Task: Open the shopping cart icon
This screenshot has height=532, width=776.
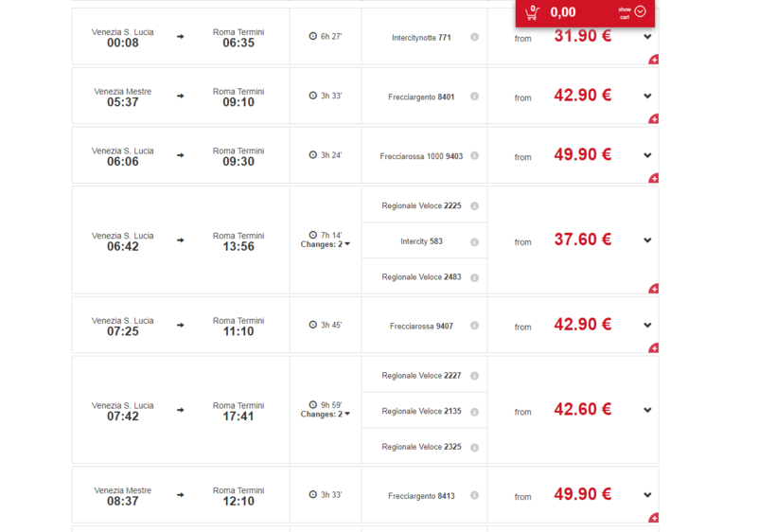Action: click(532, 12)
